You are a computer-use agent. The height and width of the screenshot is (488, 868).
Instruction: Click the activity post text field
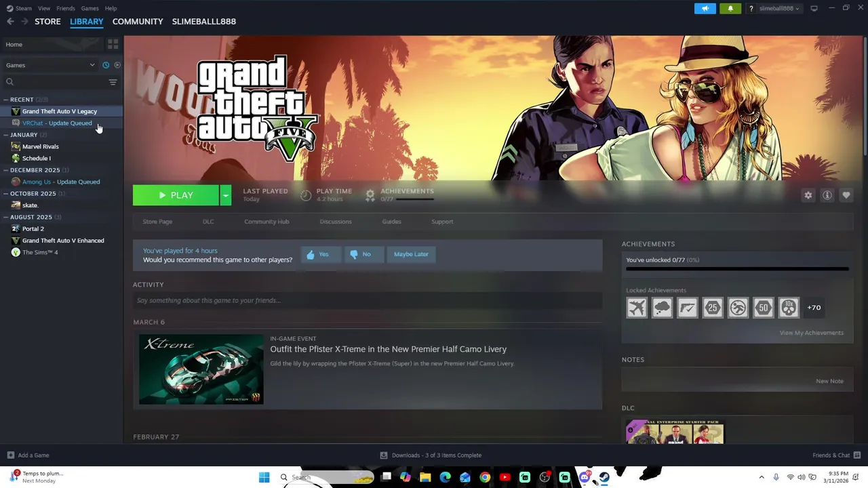pos(368,300)
